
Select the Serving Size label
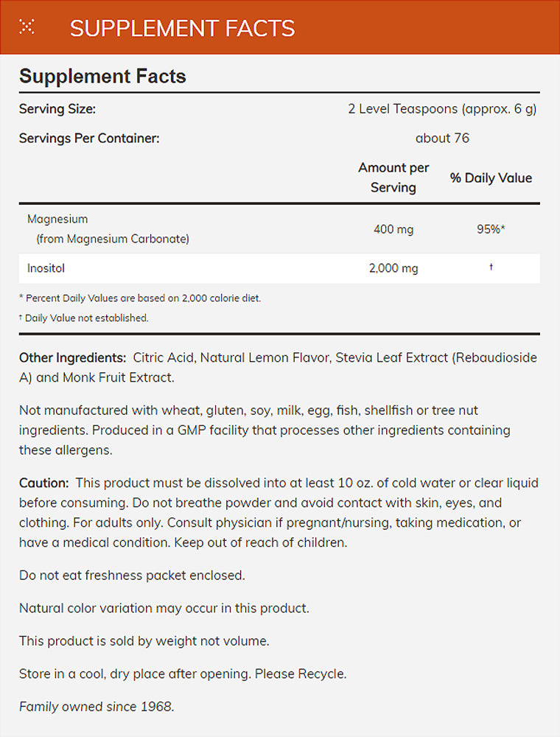(57, 109)
